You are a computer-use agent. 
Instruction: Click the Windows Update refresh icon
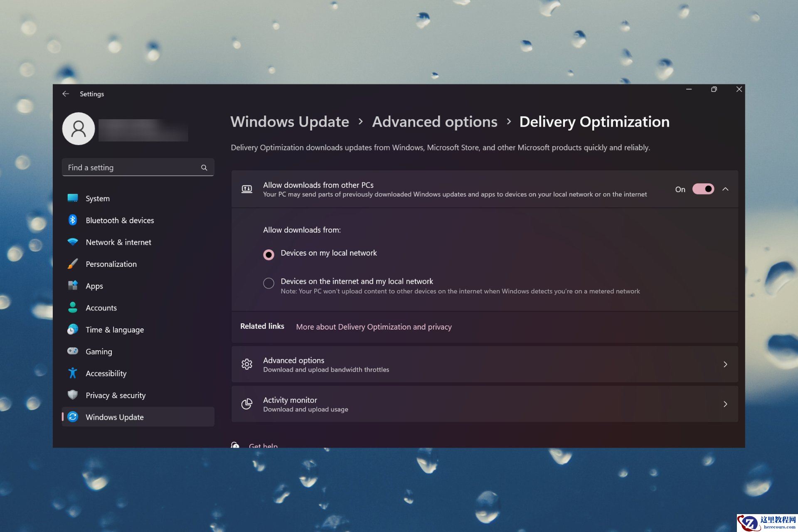pos(73,417)
